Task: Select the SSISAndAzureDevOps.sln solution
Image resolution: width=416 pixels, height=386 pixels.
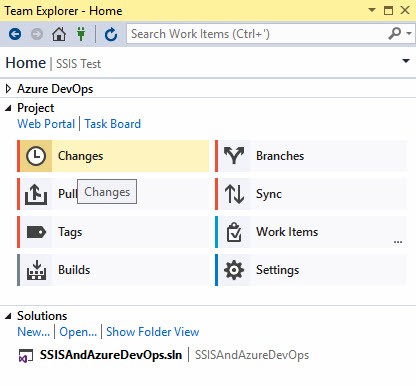Action: click(111, 355)
